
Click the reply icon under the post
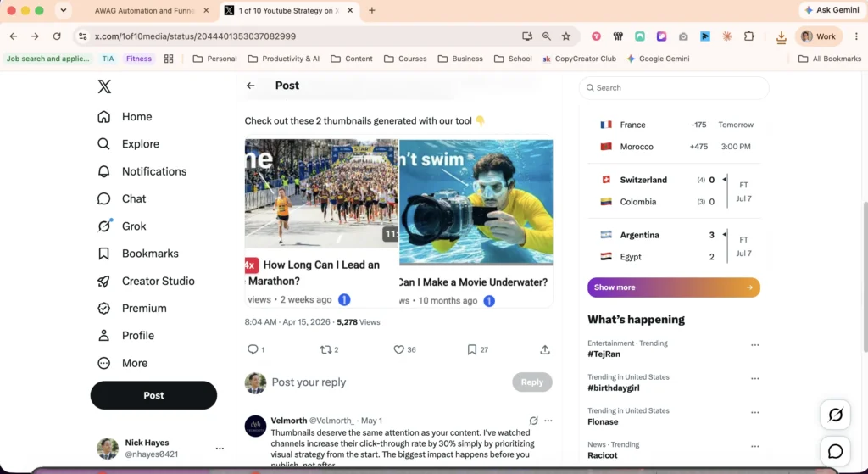253,349
